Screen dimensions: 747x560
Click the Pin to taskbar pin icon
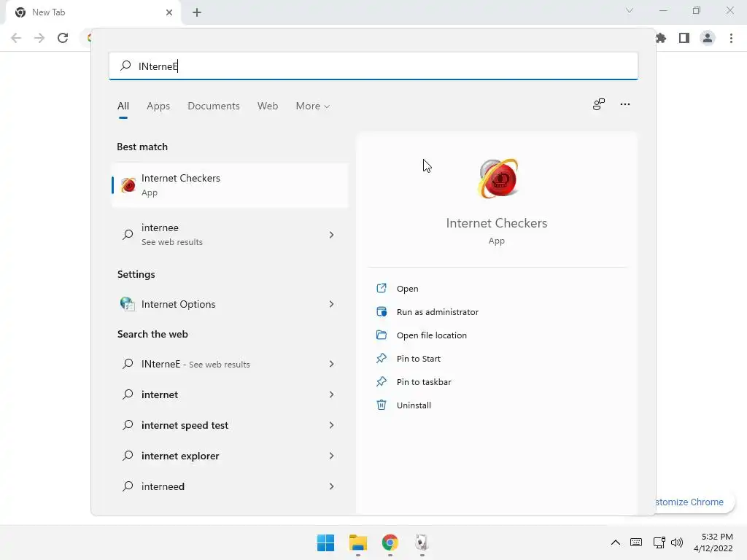click(382, 381)
